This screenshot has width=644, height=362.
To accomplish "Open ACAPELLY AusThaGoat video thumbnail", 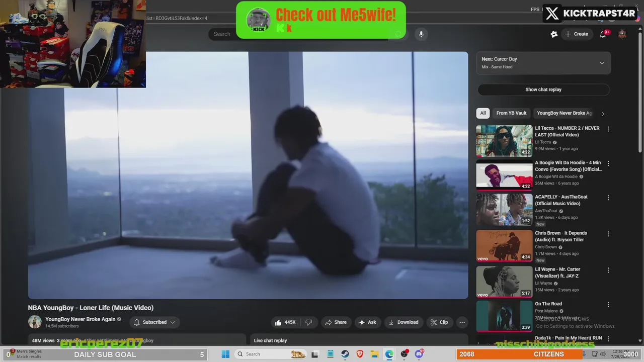I will 504,210.
